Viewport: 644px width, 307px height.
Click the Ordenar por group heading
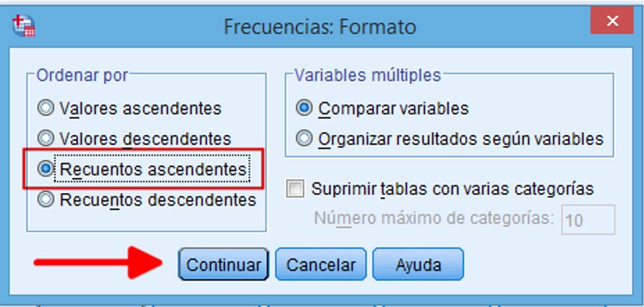(x=82, y=75)
